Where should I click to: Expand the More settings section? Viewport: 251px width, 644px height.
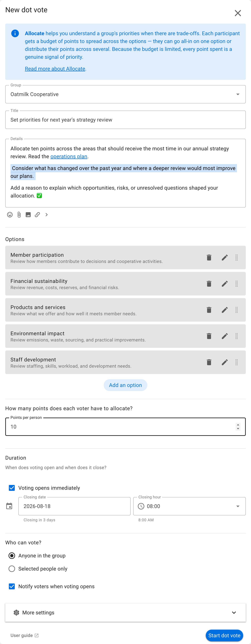point(125,612)
